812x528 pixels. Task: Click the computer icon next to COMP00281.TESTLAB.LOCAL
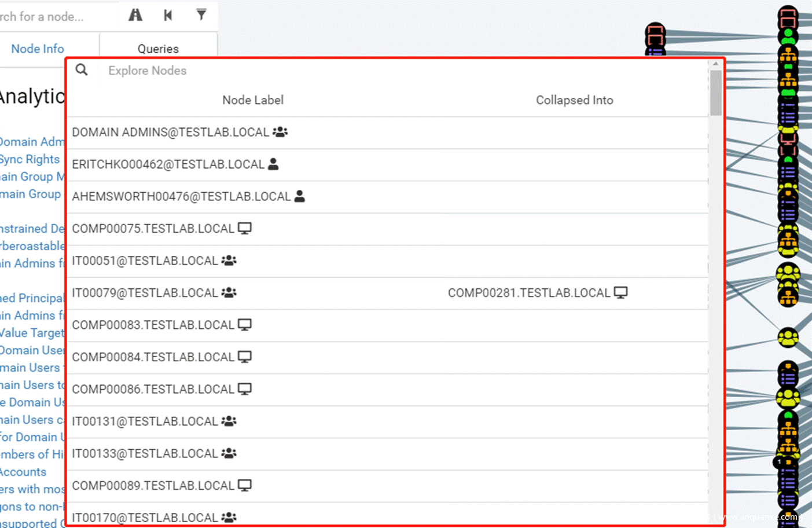pyautogui.click(x=620, y=293)
